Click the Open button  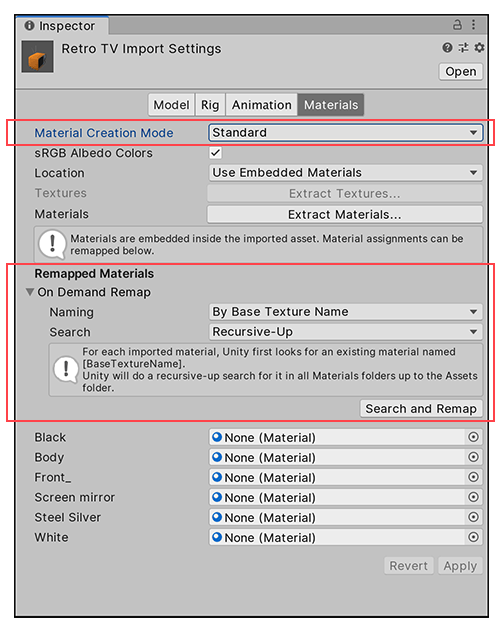[x=461, y=72]
